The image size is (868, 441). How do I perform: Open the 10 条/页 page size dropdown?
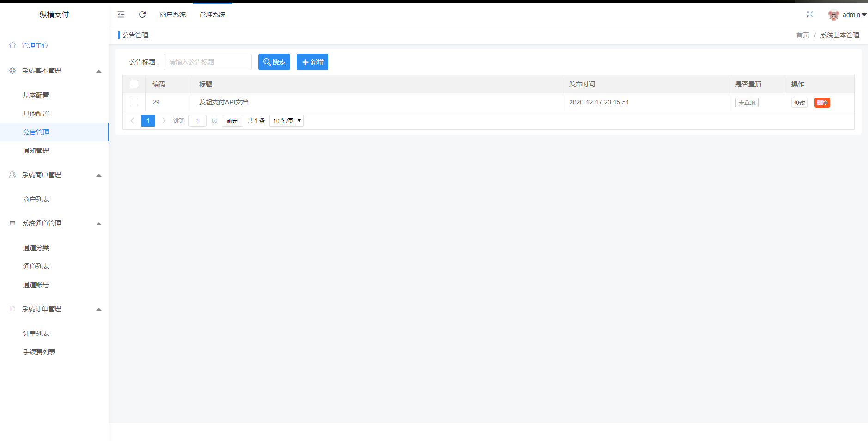286,121
